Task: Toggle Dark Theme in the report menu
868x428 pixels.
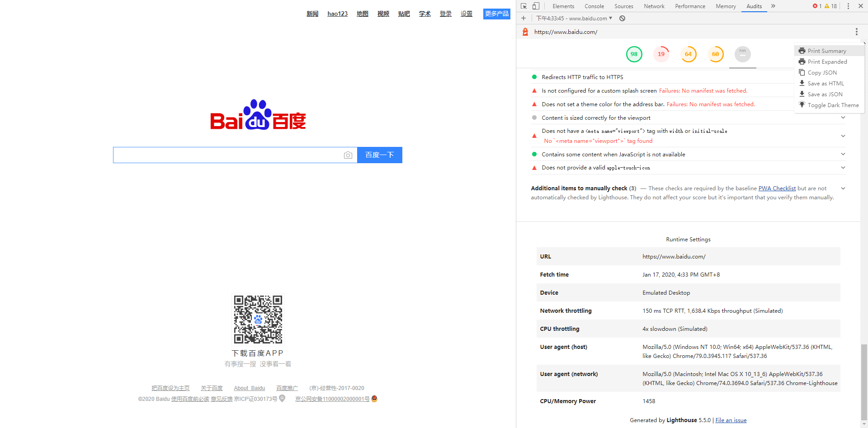Action: pos(833,105)
